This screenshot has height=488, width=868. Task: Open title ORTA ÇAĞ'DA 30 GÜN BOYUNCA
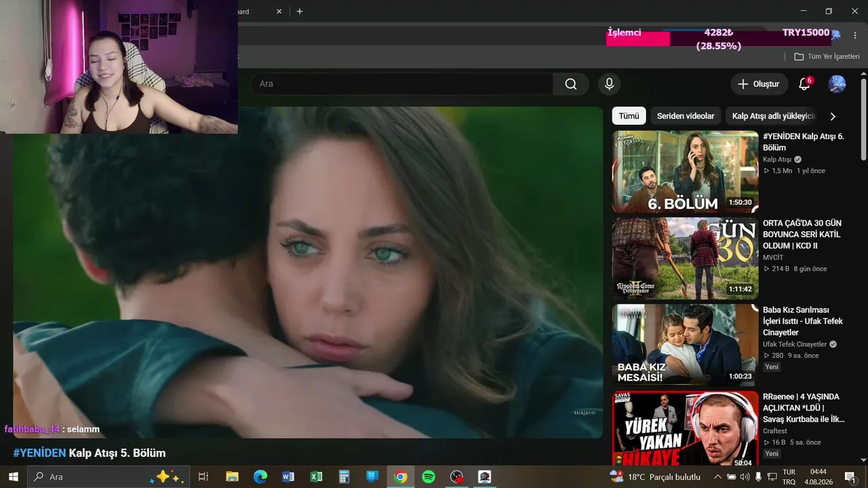pyautogui.click(x=802, y=235)
